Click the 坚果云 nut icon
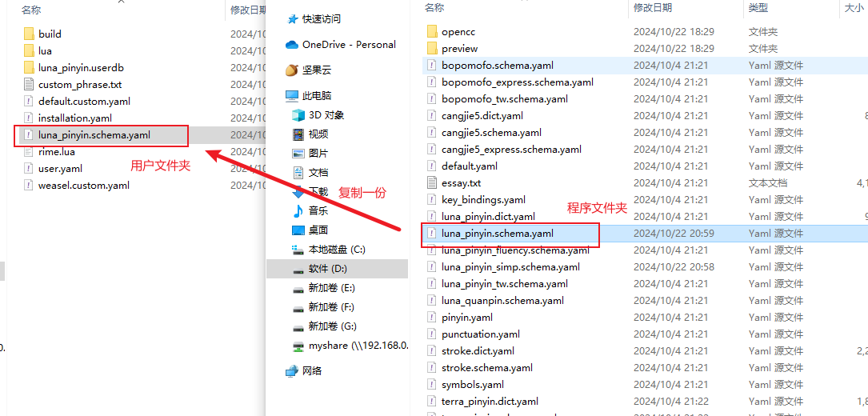The width and height of the screenshot is (868, 416). tap(292, 70)
